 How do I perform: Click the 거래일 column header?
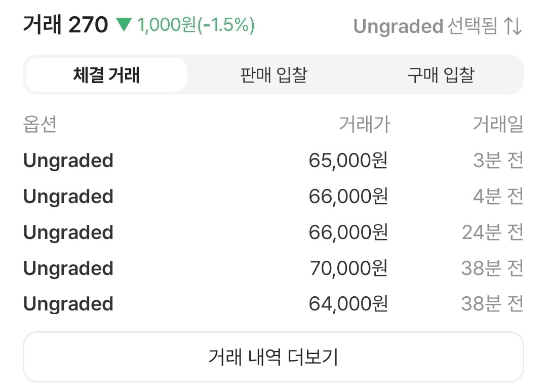(498, 124)
